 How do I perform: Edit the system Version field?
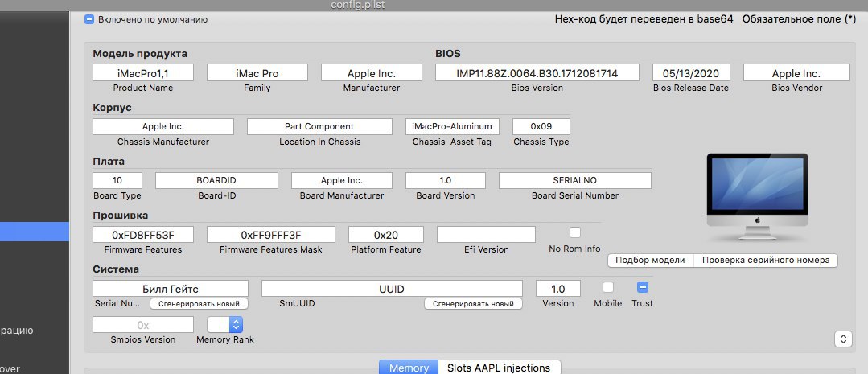click(558, 289)
